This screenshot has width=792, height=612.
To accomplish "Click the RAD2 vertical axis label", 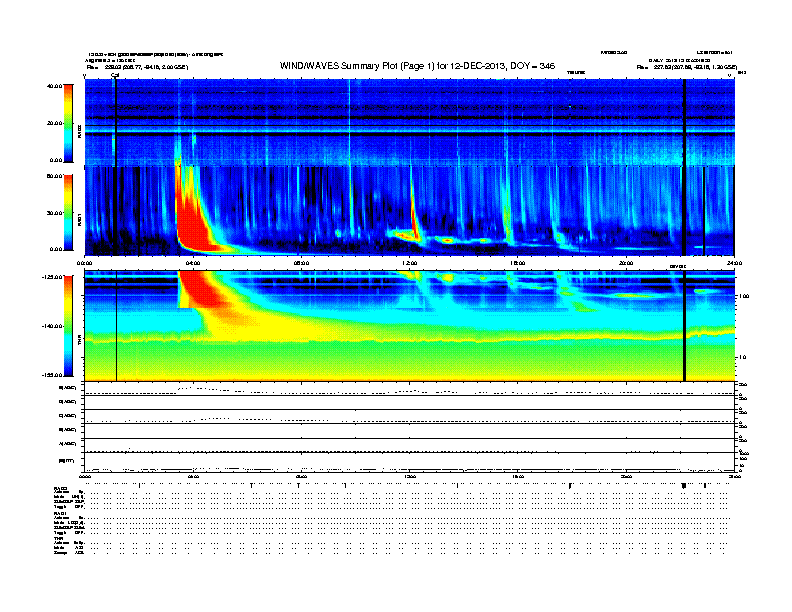I will coord(79,131).
